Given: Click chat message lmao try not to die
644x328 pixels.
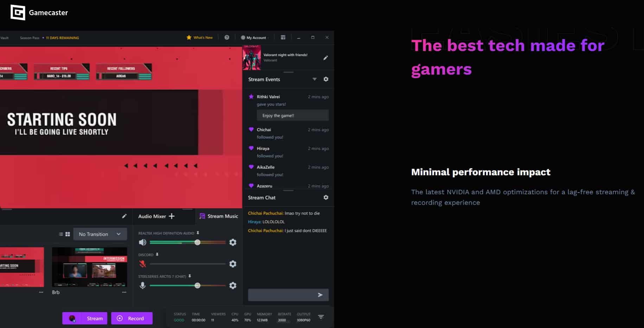Looking at the screenshot, I should click(x=302, y=213).
